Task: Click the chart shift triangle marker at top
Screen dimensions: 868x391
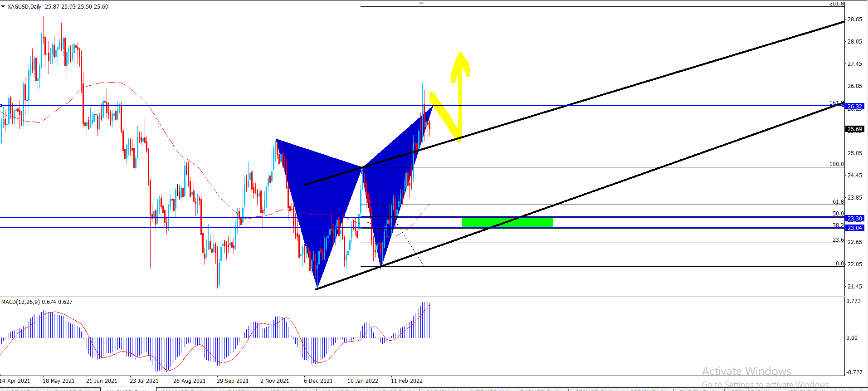Action: [421, 4]
